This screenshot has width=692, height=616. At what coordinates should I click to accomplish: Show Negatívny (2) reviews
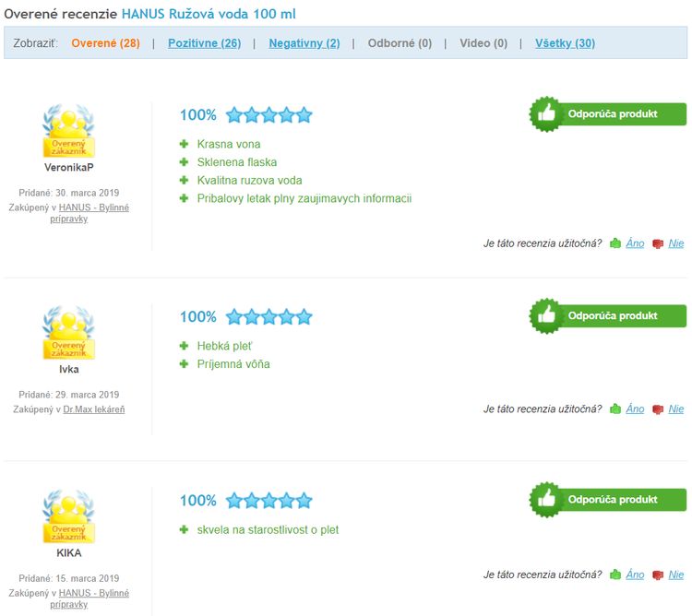click(x=304, y=43)
